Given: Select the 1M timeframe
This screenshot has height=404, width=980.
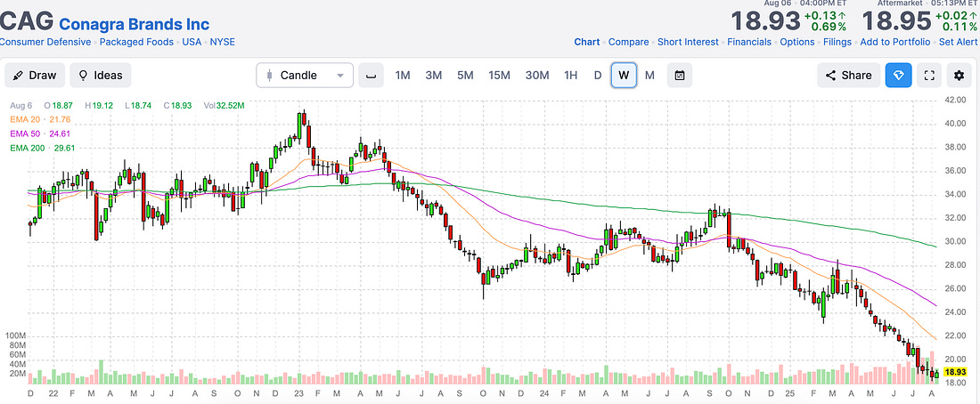Looking at the screenshot, I should pos(403,76).
